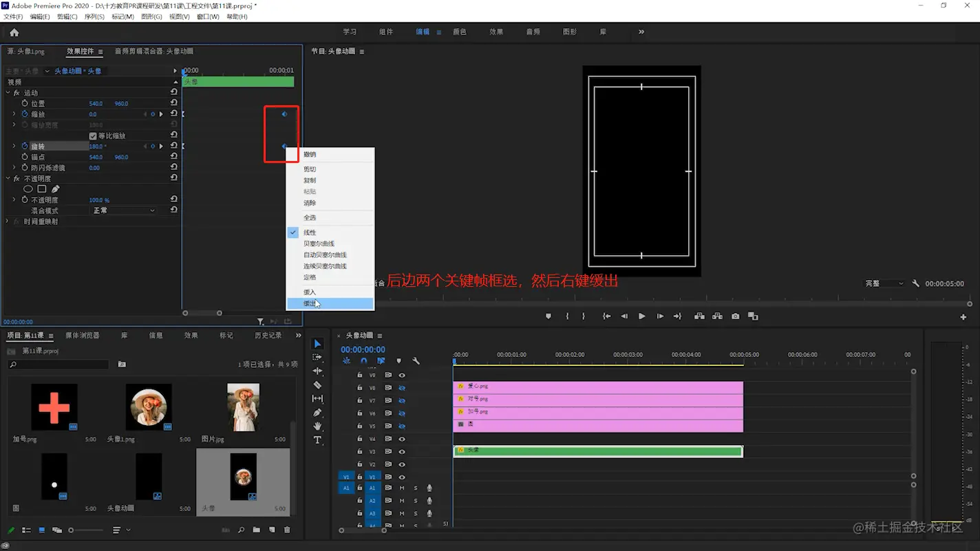Viewport: 980px width, 551px height.
Task: Step forward one frame in program monitor
Action: point(659,316)
